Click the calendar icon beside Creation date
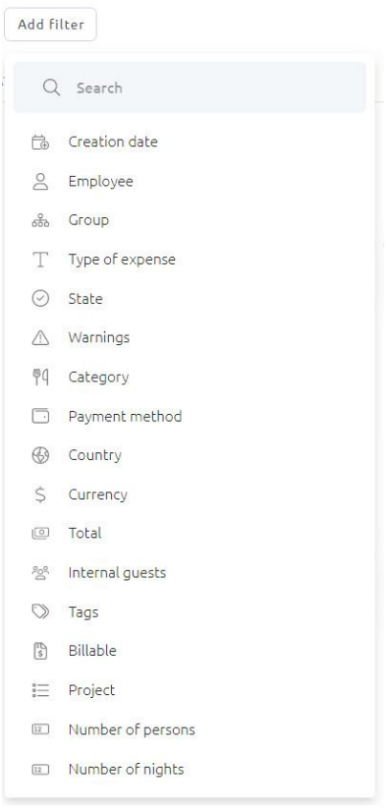This screenshot has width=386, height=808. [40, 142]
